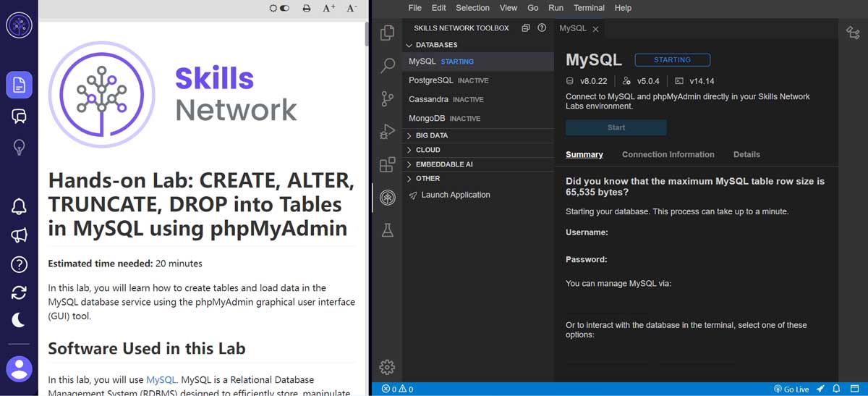Close the MySQL editor tab
Viewport: 868px width, 396px height.
pos(595,29)
